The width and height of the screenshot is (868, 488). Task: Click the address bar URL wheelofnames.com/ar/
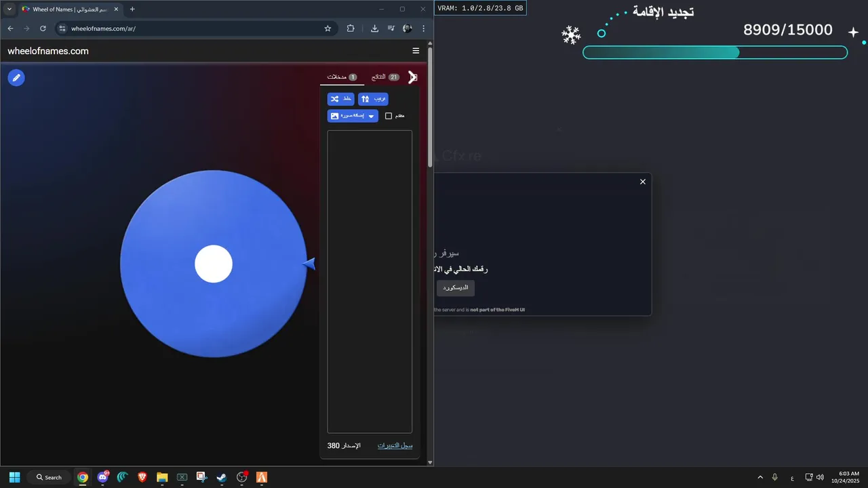(103, 28)
